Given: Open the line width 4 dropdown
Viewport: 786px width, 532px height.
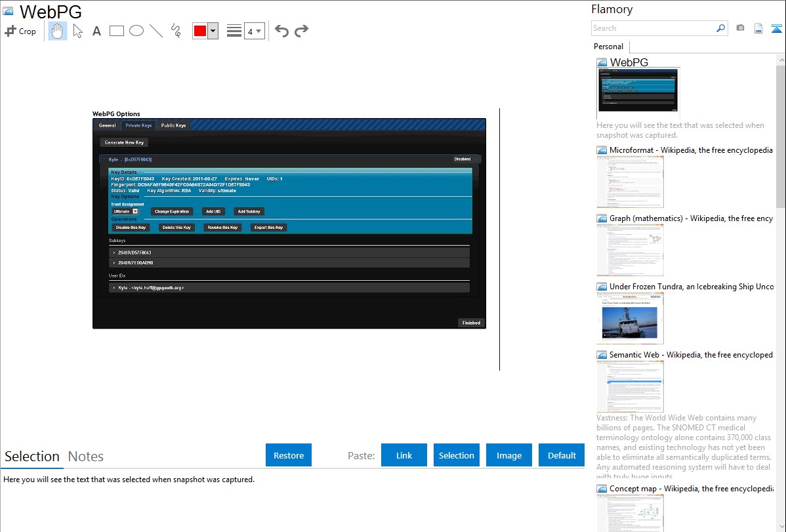Looking at the screenshot, I should tap(255, 31).
